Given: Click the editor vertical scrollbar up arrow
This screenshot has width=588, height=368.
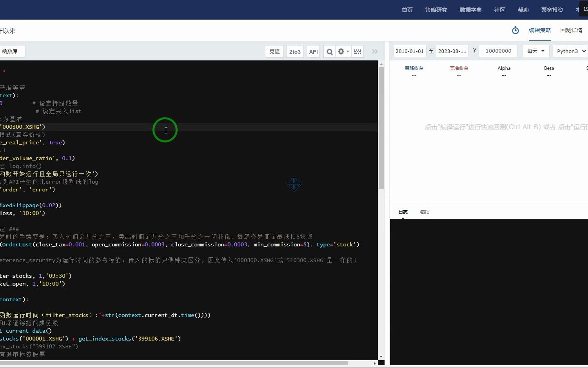Looking at the screenshot, I should [381, 64].
